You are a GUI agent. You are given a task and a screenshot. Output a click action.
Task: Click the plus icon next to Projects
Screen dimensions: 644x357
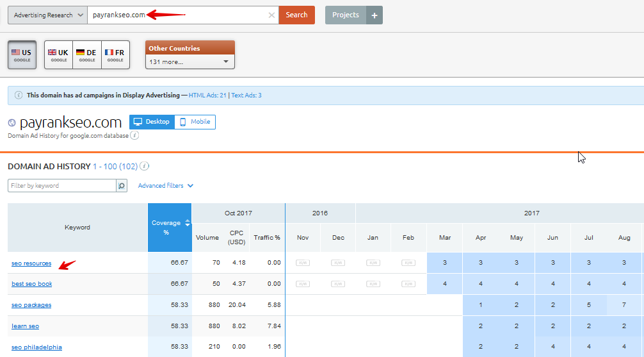[x=374, y=15]
